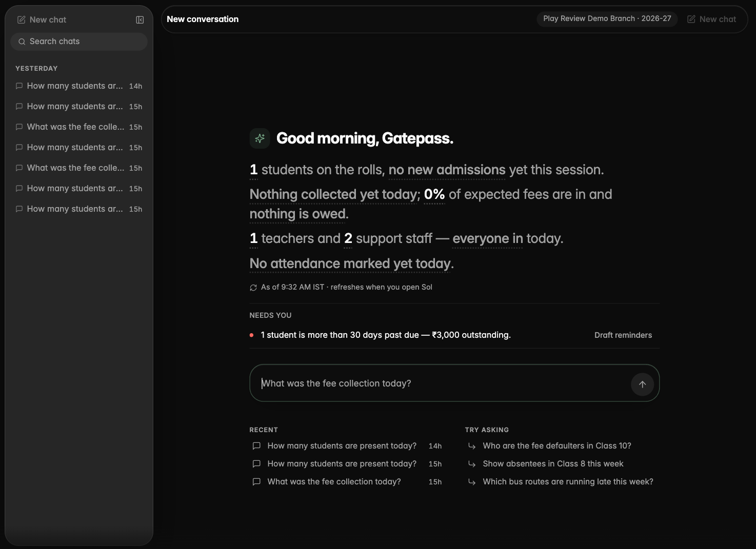Collapse the sidebar panel icon

pos(140,19)
